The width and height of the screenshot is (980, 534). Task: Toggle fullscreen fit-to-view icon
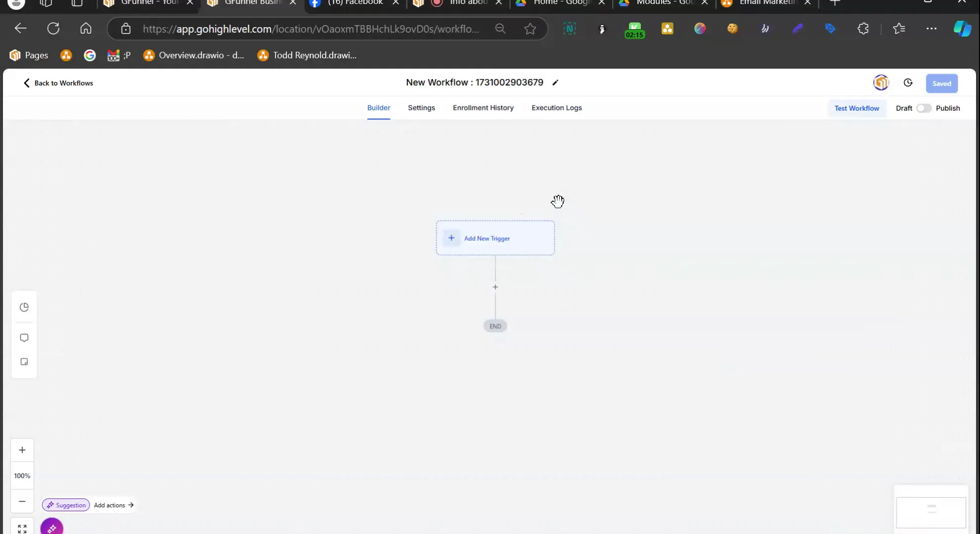pos(22,529)
